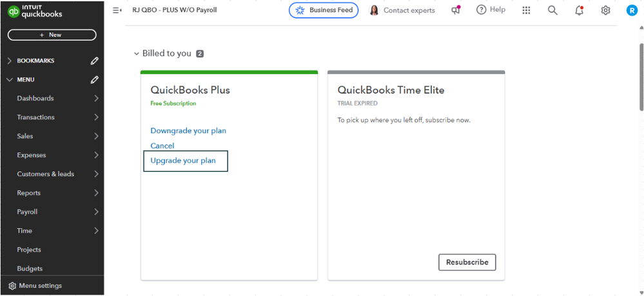Click the user profile avatar

632,10
